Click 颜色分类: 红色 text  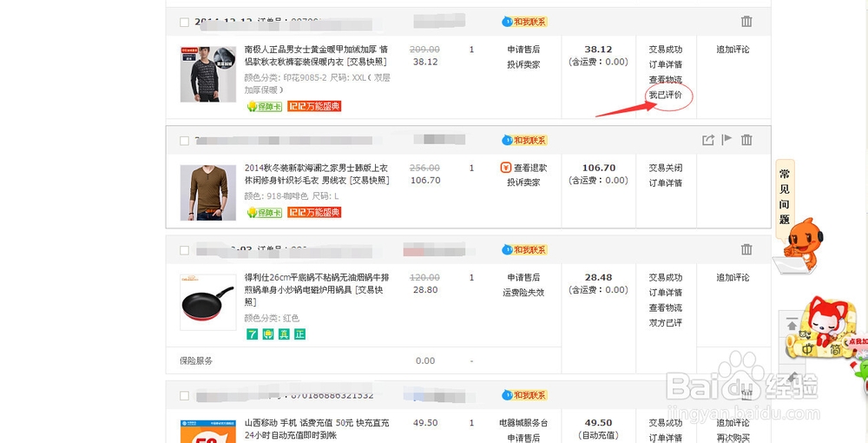[x=272, y=319]
